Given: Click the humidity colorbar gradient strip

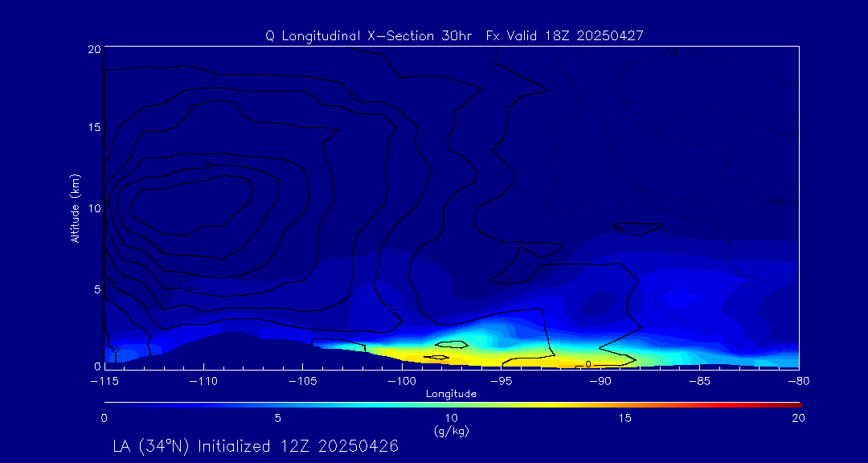Looking at the screenshot, I should coord(452,405).
